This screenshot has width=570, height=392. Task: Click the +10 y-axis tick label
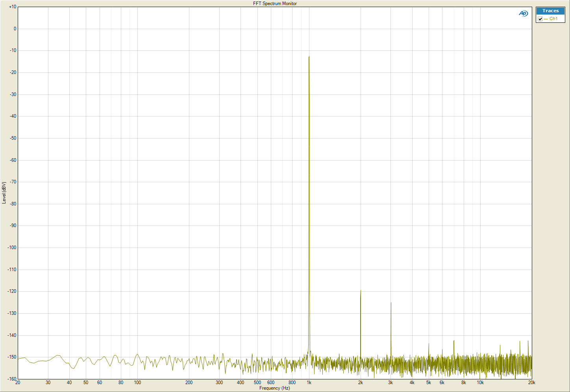13,7
